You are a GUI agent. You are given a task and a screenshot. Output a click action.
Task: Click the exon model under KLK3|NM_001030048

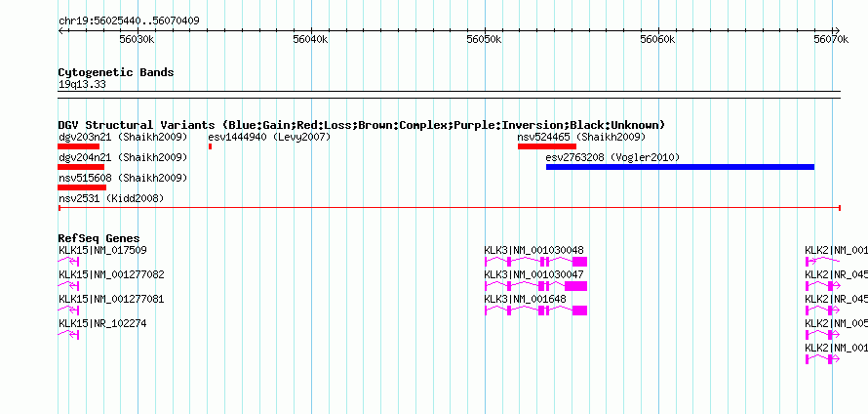[x=535, y=262]
